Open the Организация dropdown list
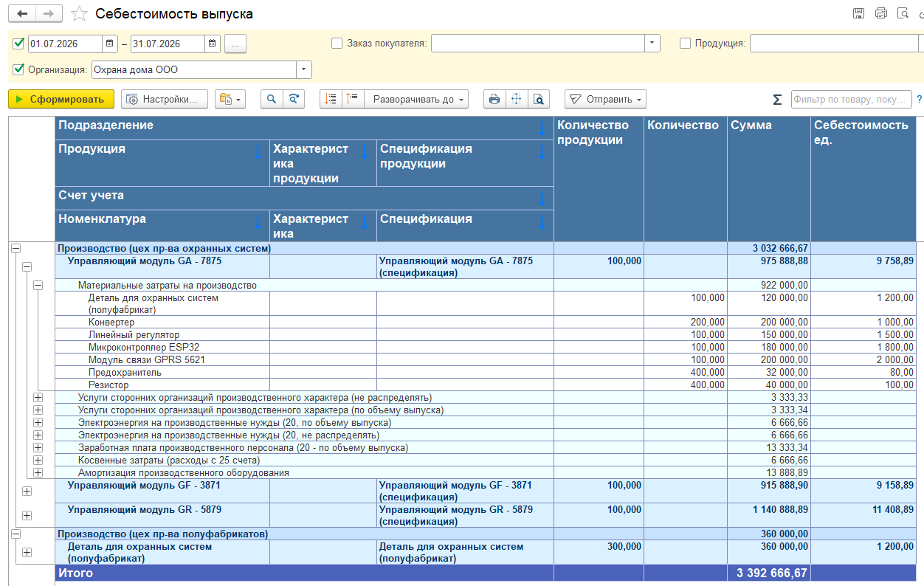The image size is (924, 586). pos(304,70)
